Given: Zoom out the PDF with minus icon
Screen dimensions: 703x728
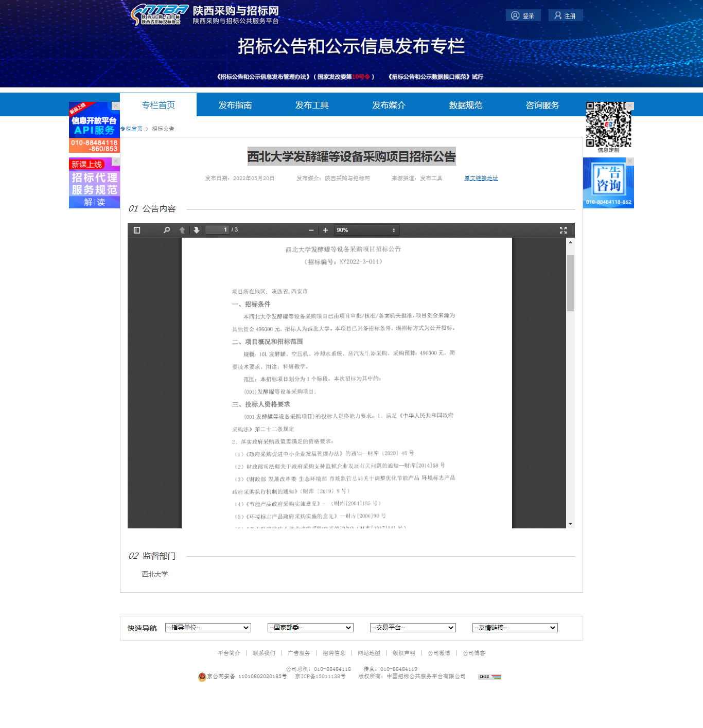Looking at the screenshot, I should point(311,230).
